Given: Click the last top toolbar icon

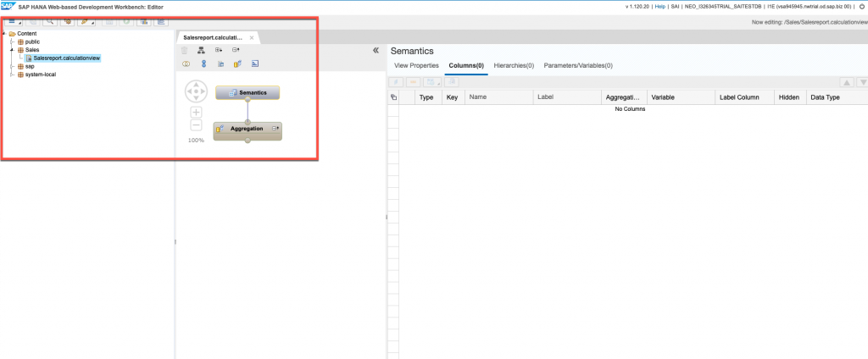Looking at the screenshot, I should click(x=161, y=21).
